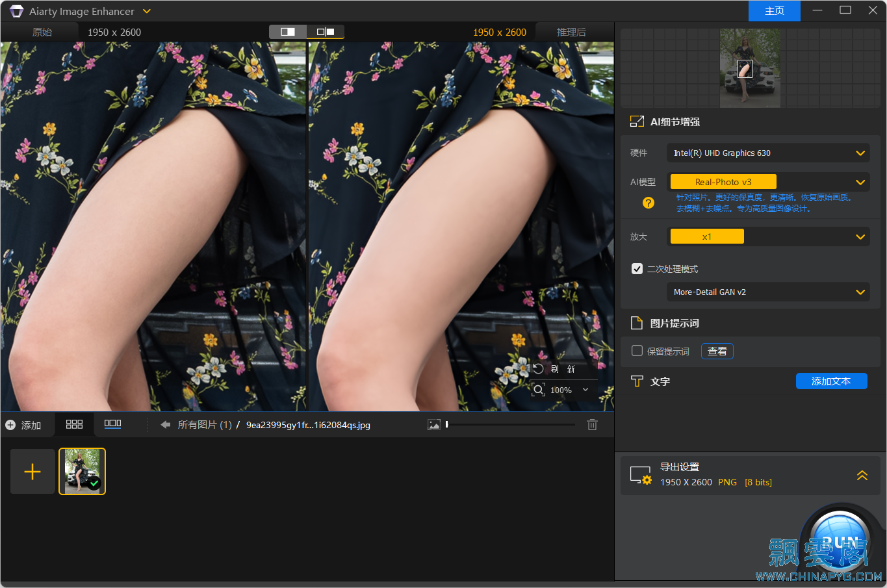Maximize the application window
Screen dimensions: 887x588
(845, 10)
